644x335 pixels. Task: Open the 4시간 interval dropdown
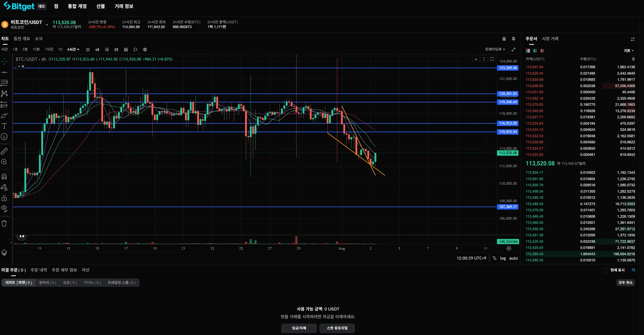(73, 50)
